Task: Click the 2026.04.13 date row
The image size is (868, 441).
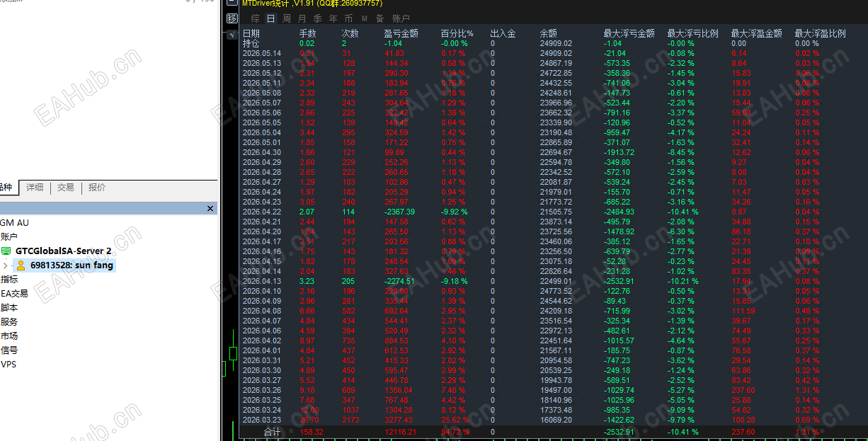Action: pos(262,281)
